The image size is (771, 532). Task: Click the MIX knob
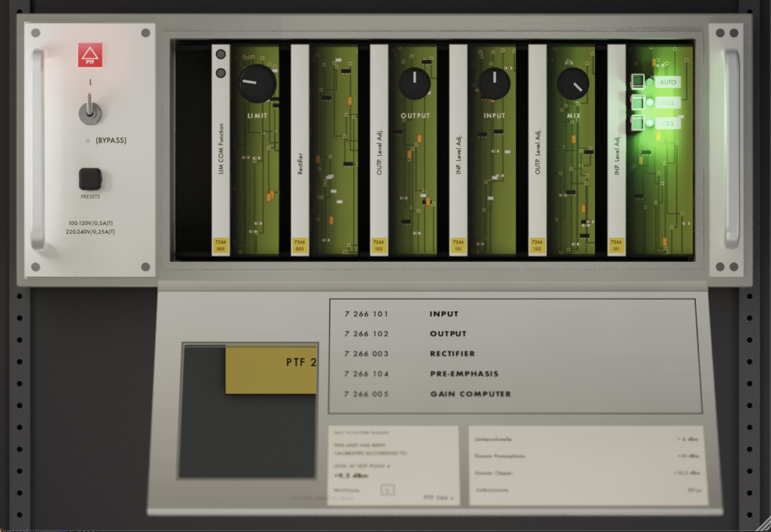[x=573, y=84]
